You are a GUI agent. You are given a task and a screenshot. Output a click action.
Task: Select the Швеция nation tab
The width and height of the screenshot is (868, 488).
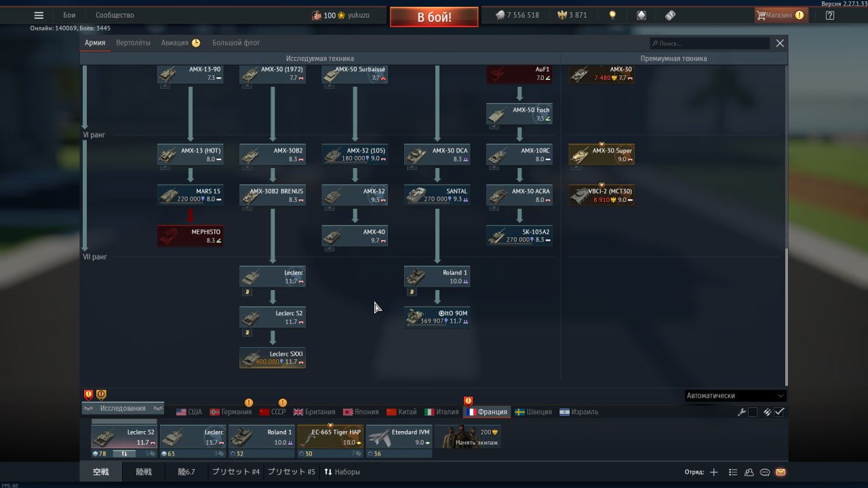pyautogui.click(x=533, y=412)
